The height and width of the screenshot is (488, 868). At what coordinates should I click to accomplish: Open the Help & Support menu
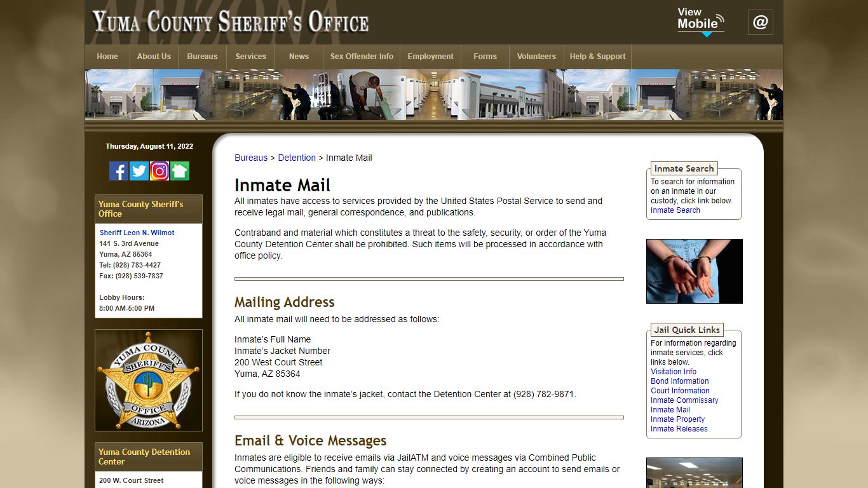598,57
